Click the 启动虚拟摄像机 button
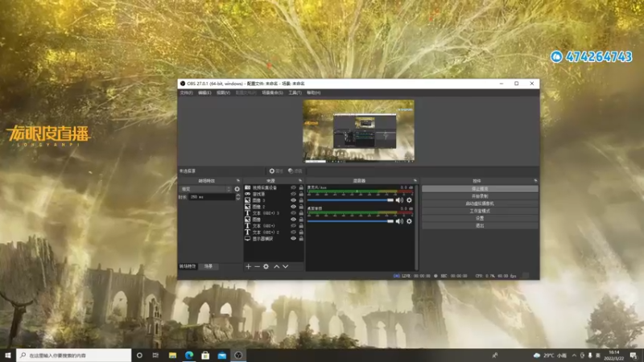Screen dimensions: 644x362 tap(480, 204)
